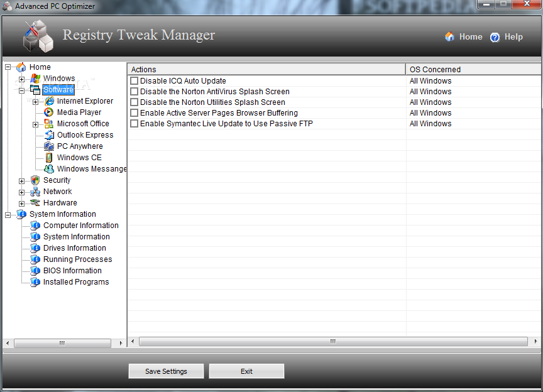Click the BIOS Information label
The width and height of the screenshot is (543, 392).
(x=72, y=271)
